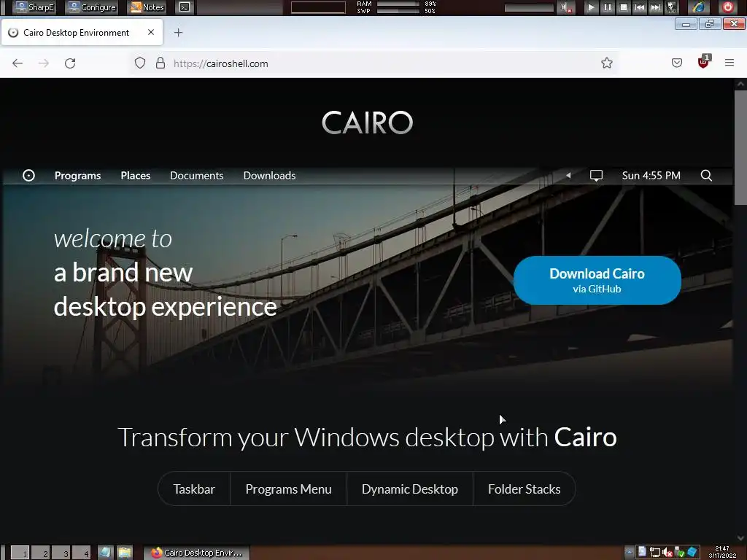Screen dimensions: 747x560
Task: Open the SharpE menu button
Action: (x=35, y=7)
